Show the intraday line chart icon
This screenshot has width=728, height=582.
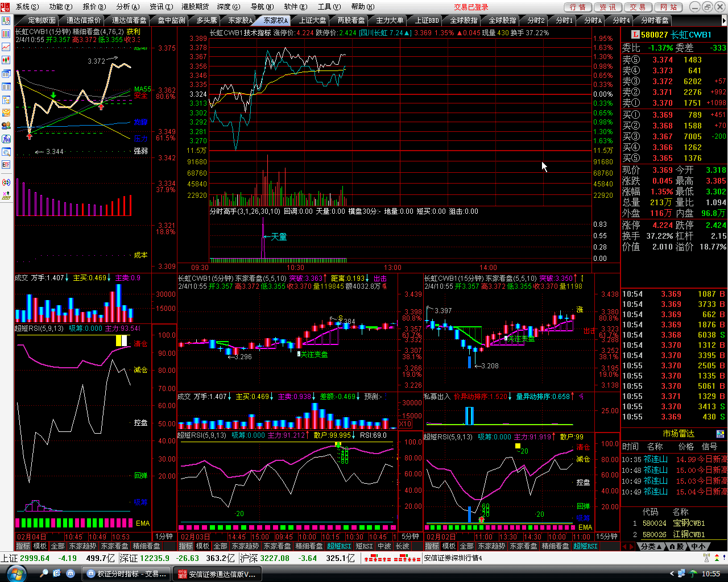click(x=6, y=47)
